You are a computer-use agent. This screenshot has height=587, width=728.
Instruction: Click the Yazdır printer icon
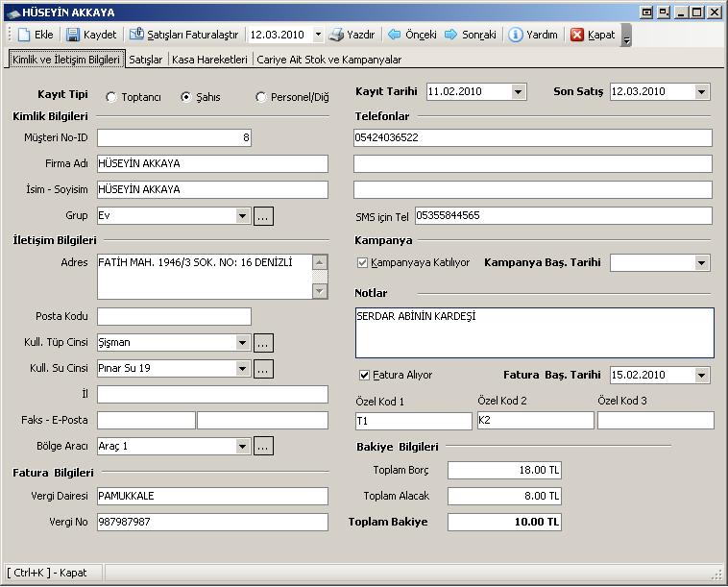[336, 35]
